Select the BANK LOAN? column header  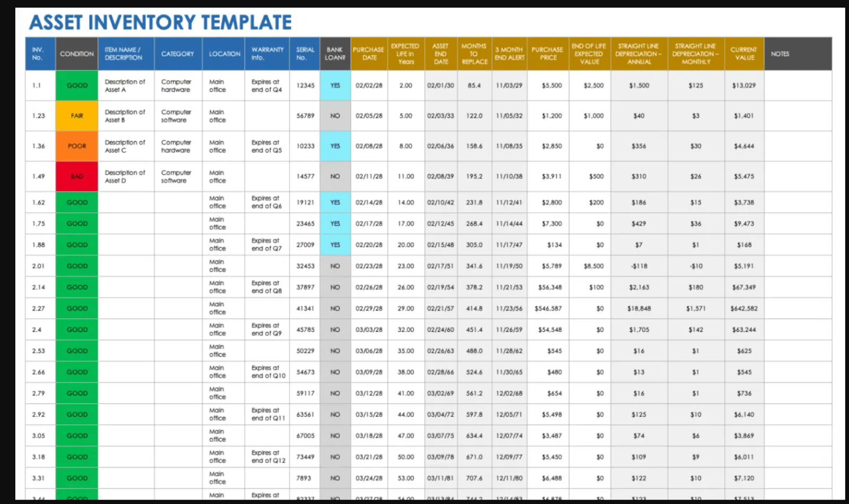[335, 54]
